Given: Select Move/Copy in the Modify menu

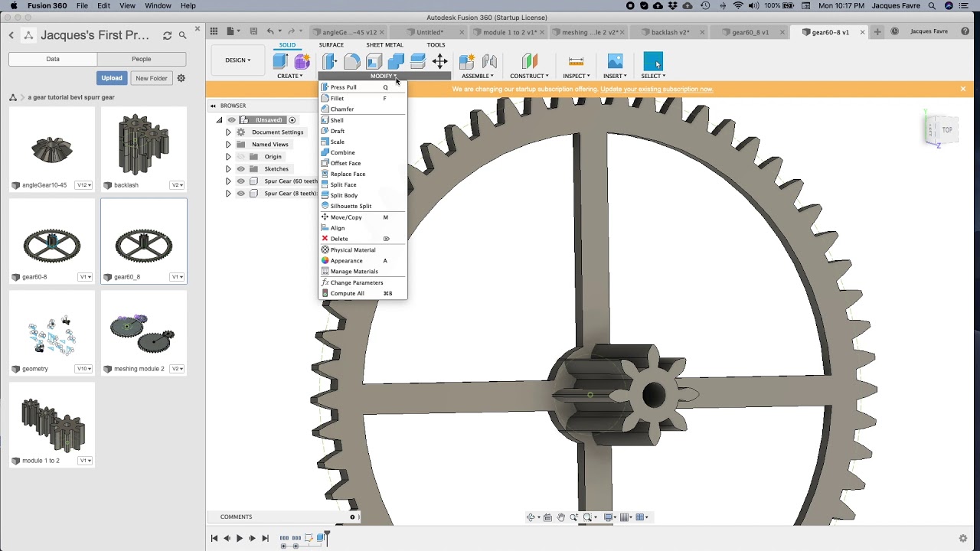Looking at the screenshot, I should click(x=362, y=217).
